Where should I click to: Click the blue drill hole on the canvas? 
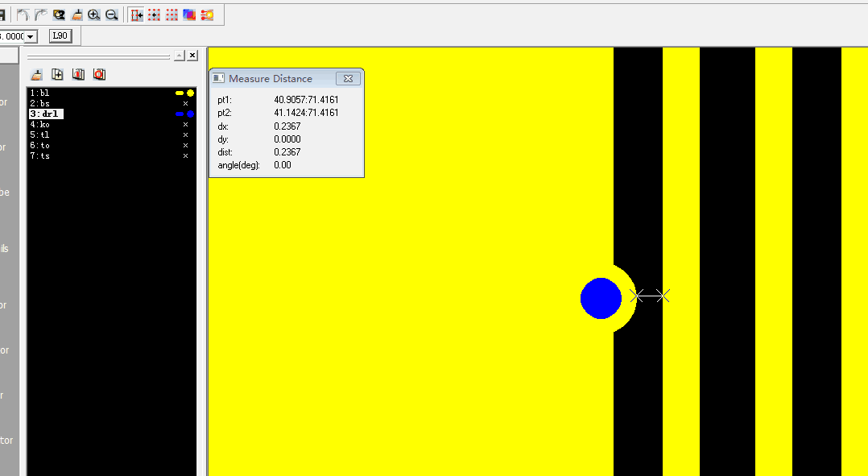point(601,298)
